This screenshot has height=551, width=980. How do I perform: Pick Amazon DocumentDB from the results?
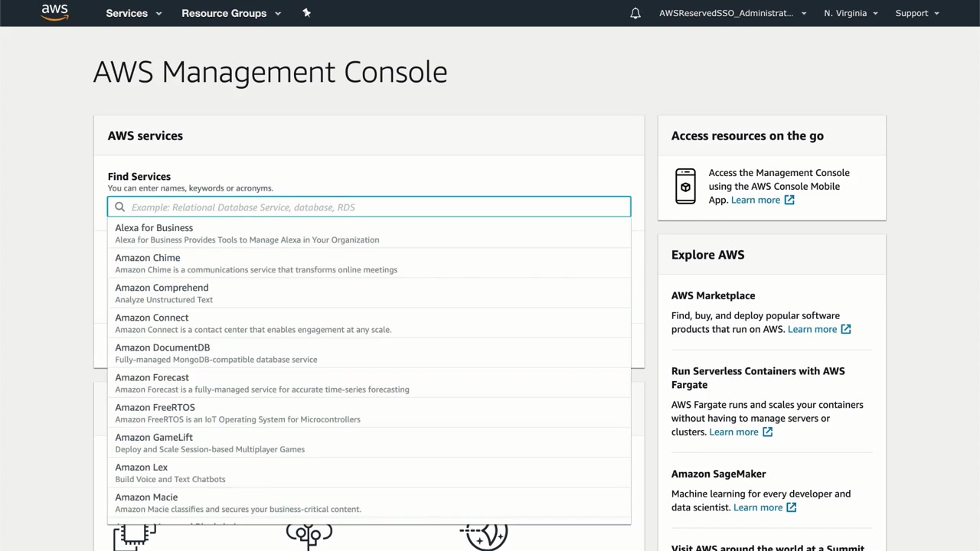click(369, 353)
